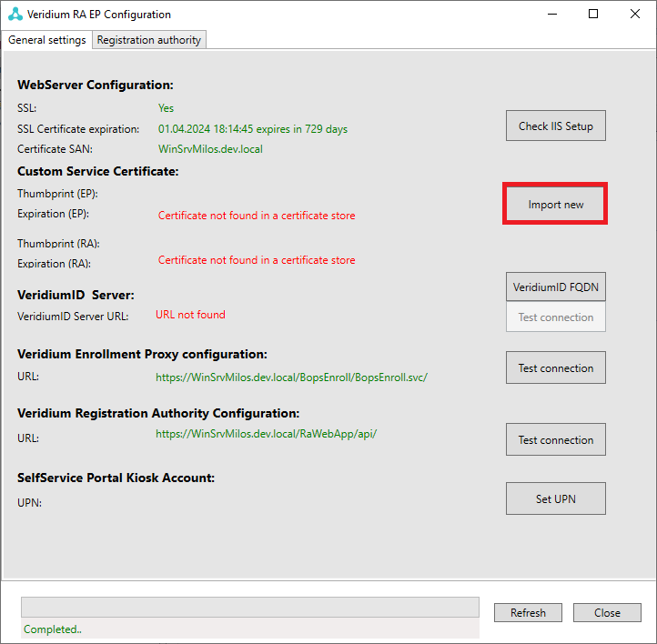Switch to the Registration authority tab
657x644 pixels.
(150, 40)
